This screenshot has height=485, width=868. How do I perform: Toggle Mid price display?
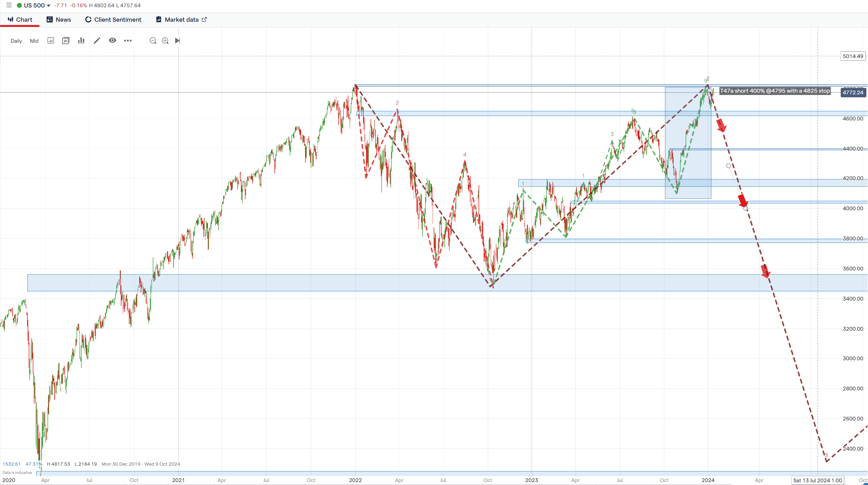click(34, 41)
